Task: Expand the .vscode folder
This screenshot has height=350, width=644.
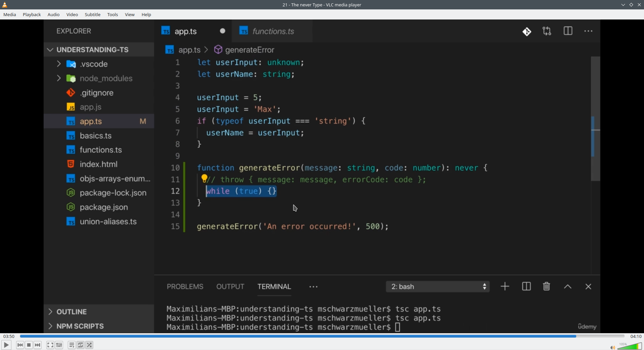Action: click(99, 64)
